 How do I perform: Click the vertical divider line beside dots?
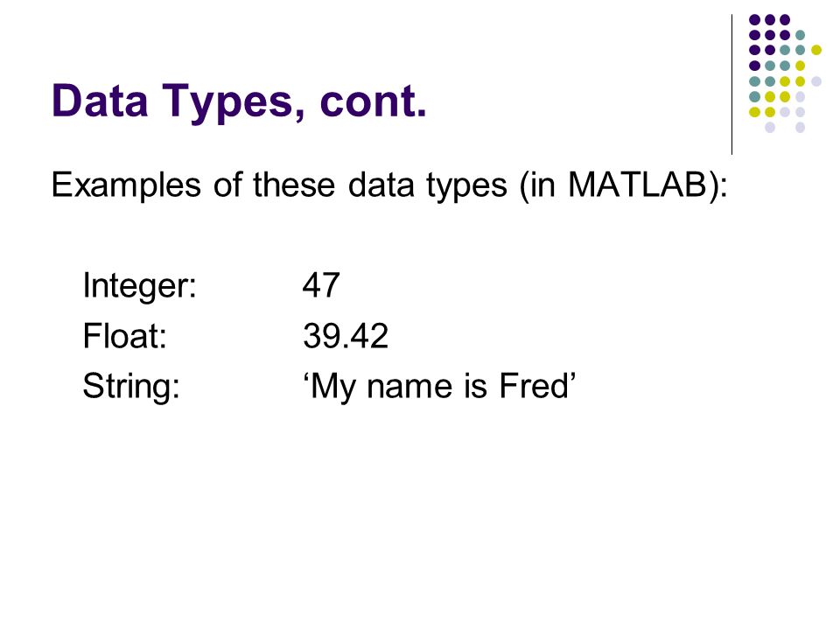(731, 85)
